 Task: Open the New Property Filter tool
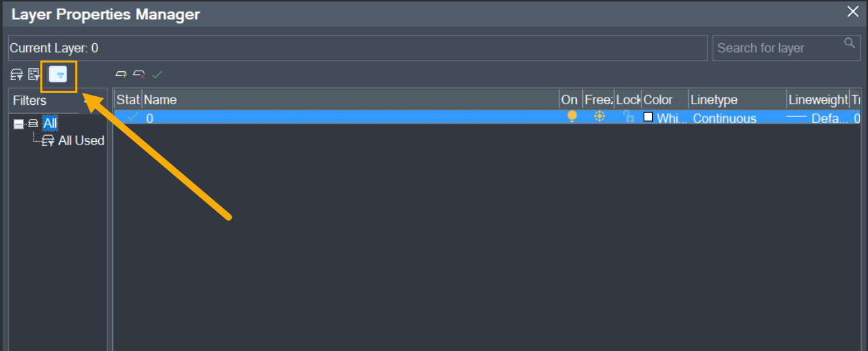(16, 74)
